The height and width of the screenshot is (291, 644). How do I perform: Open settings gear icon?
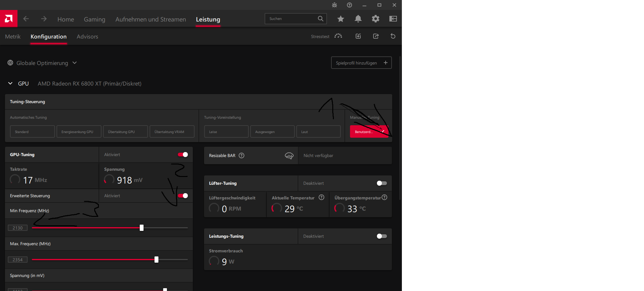376,19
